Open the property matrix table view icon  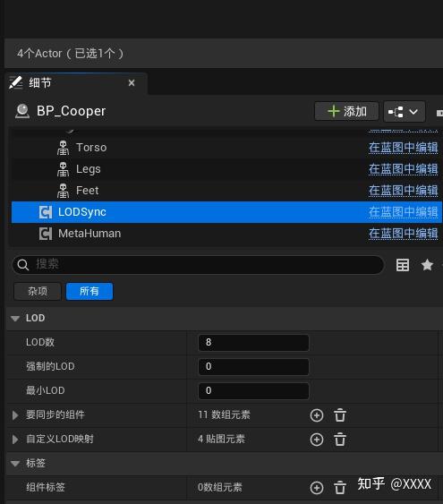click(x=403, y=265)
